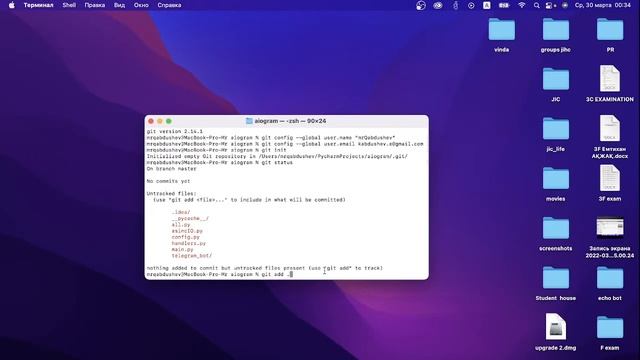Open the Вид menu
The width and height of the screenshot is (640, 360).
[x=119, y=5]
